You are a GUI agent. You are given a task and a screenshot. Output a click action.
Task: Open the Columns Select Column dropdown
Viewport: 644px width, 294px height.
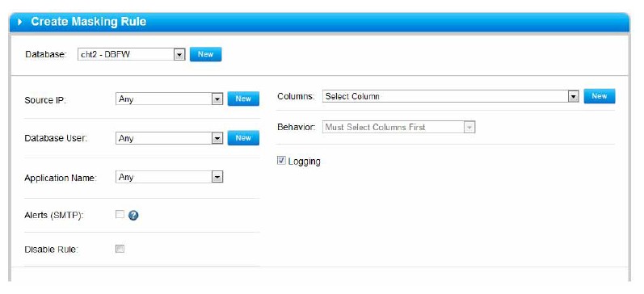point(451,96)
